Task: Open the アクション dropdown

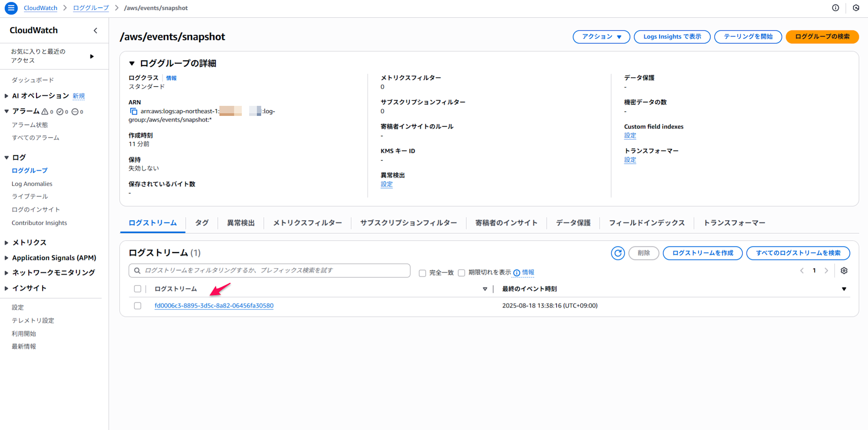Action: point(602,37)
